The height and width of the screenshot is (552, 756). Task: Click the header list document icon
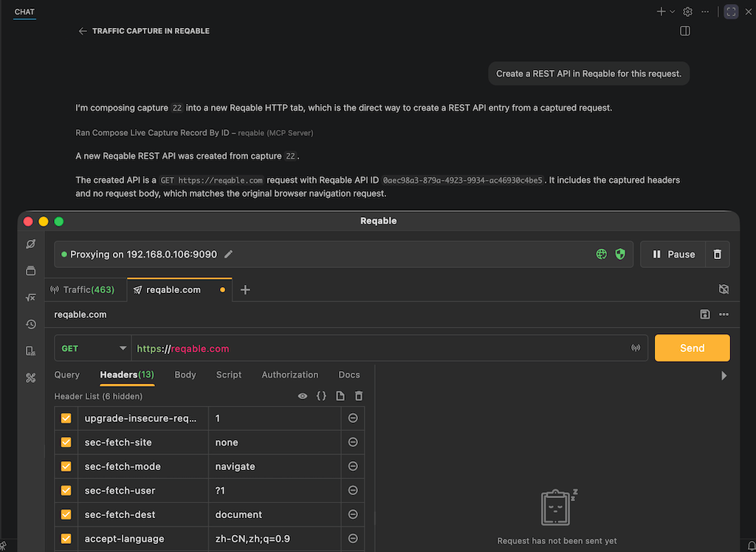click(340, 396)
